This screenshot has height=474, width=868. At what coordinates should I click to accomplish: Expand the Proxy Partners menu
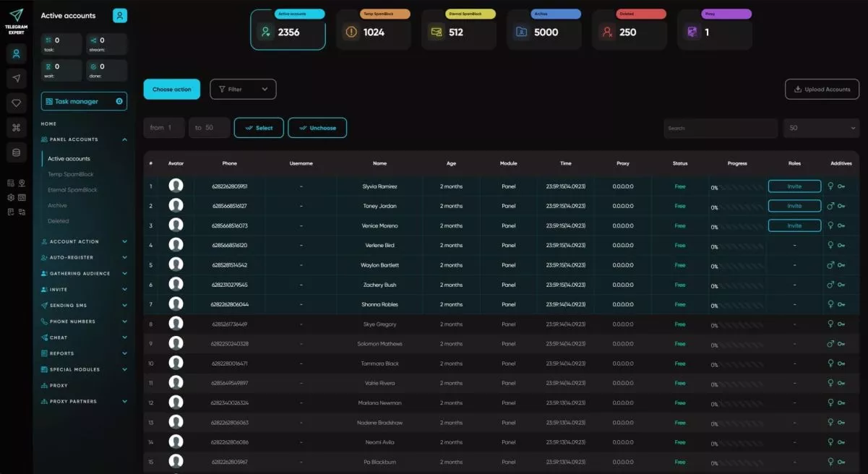coord(84,401)
